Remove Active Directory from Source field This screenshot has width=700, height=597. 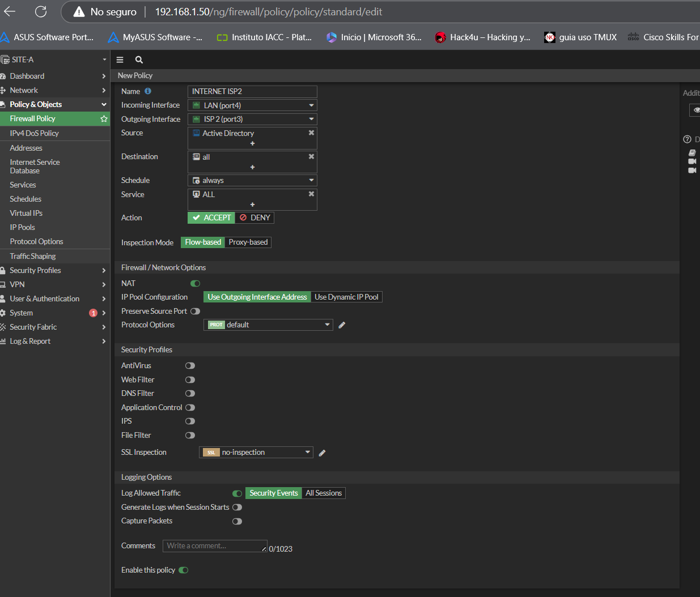click(x=311, y=133)
